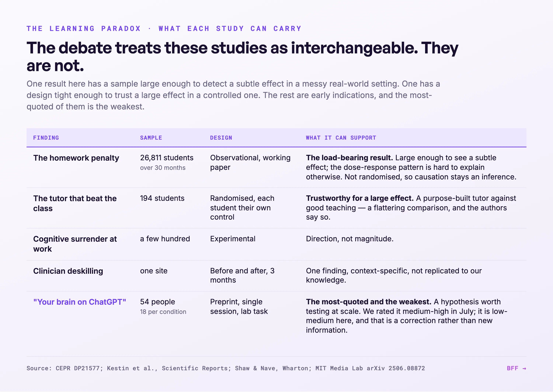Screen dimensions: 553x392
Task: Click "Trustworthy for a large effect." text
Action: coord(360,198)
